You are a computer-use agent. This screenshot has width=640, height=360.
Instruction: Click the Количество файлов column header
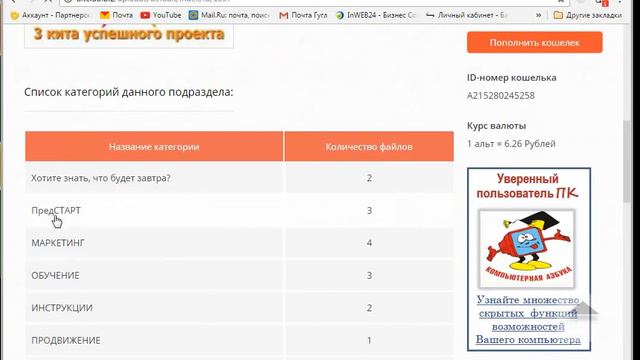pyautogui.click(x=369, y=147)
